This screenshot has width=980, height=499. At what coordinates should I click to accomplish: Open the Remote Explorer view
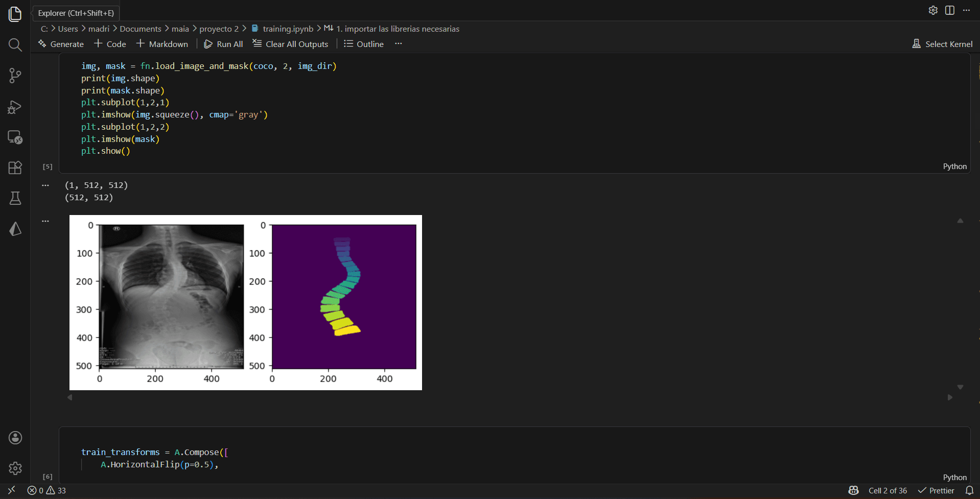pos(15,137)
